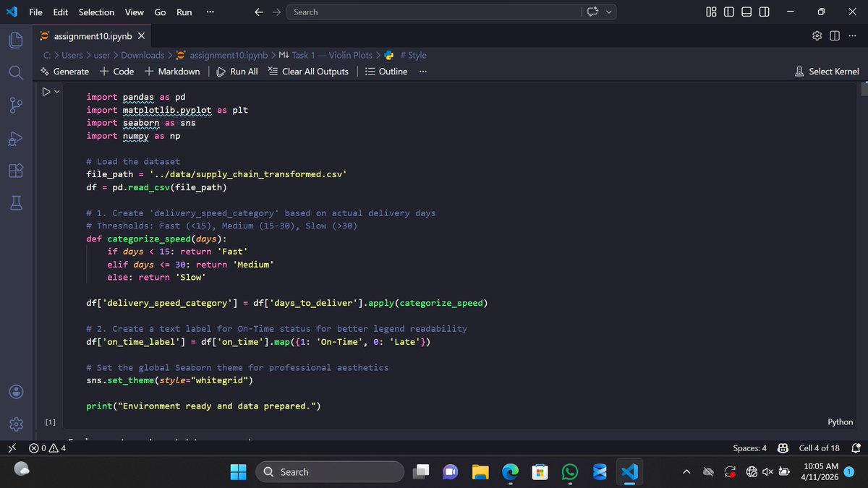Open editor More Actions ellipsis

853,36
